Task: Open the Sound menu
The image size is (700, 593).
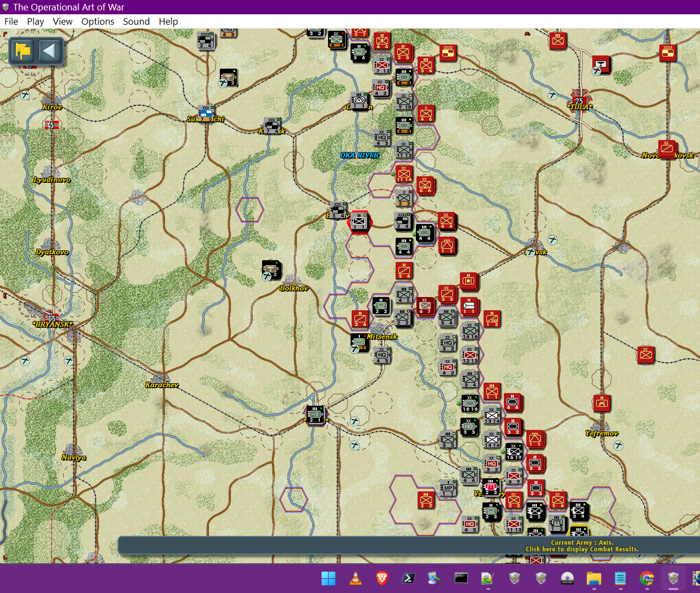Action: tap(136, 21)
